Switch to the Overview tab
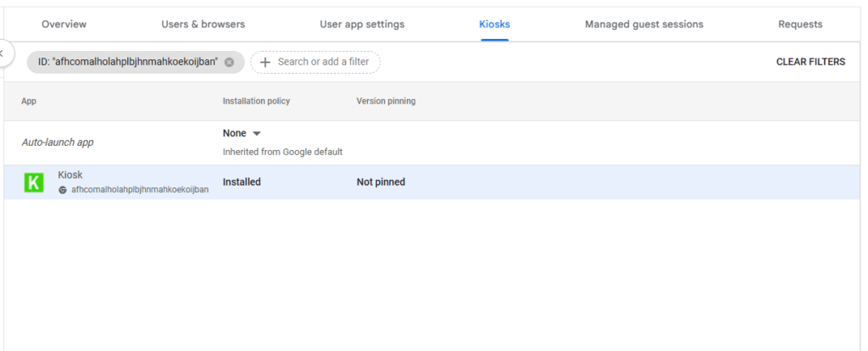Image resolution: width=868 pixels, height=351 pixels. point(64,24)
